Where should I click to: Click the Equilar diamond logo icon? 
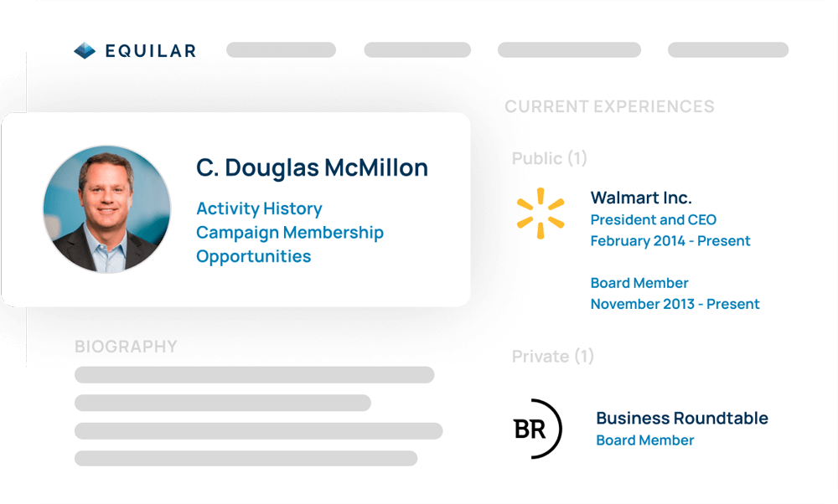pos(85,51)
